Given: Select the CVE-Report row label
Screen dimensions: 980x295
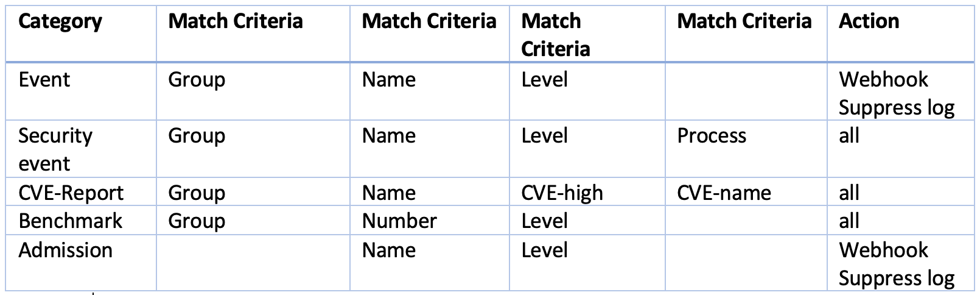Looking at the screenshot, I should point(71,193).
